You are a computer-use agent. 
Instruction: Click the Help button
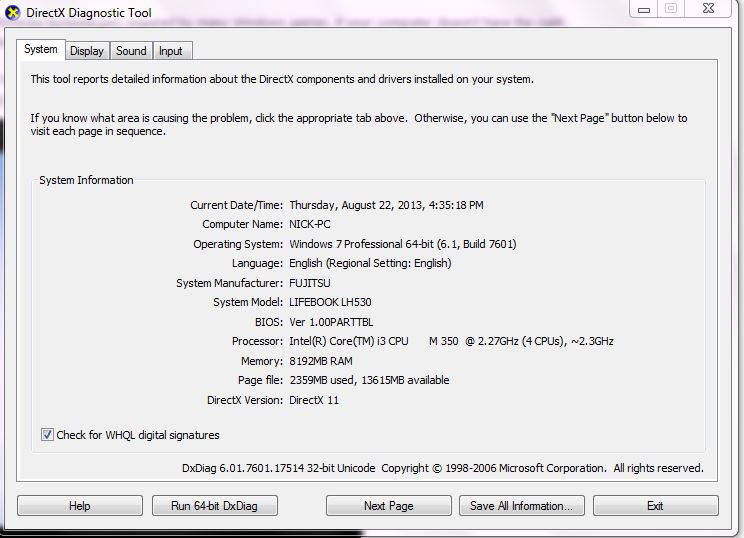[80, 506]
